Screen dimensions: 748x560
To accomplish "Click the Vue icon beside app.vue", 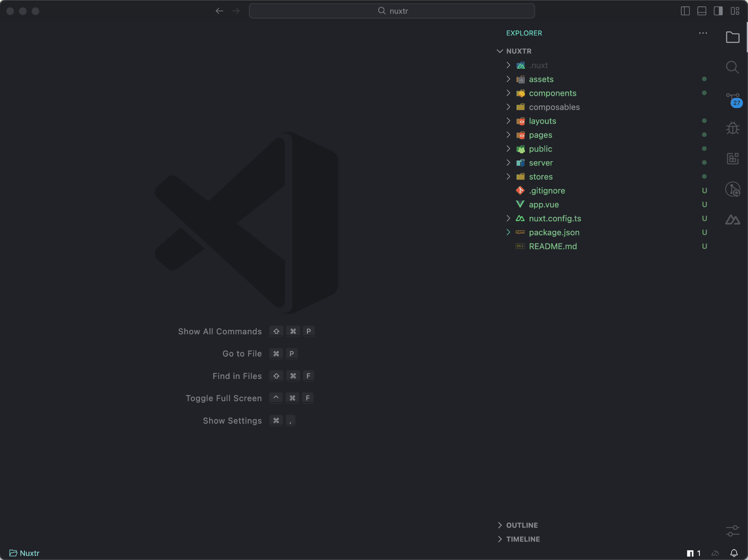I will point(520,204).
